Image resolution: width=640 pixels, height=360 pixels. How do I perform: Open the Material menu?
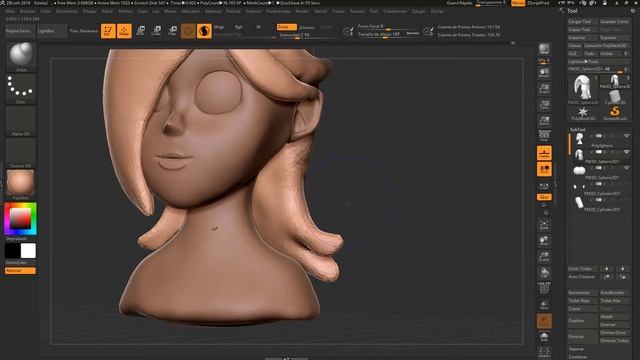[213, 11]
